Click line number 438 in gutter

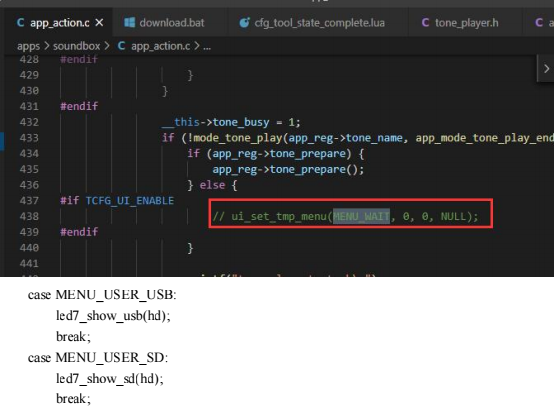coord(29,216)
